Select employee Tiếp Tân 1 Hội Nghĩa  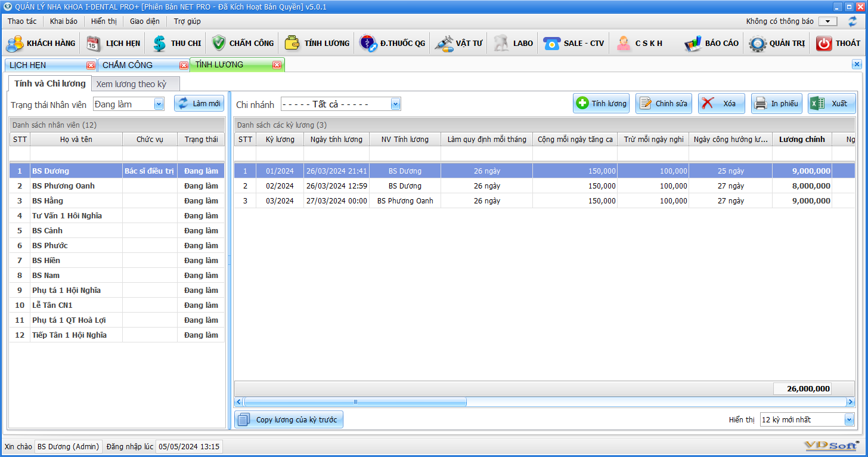click(x=117, y=335)
